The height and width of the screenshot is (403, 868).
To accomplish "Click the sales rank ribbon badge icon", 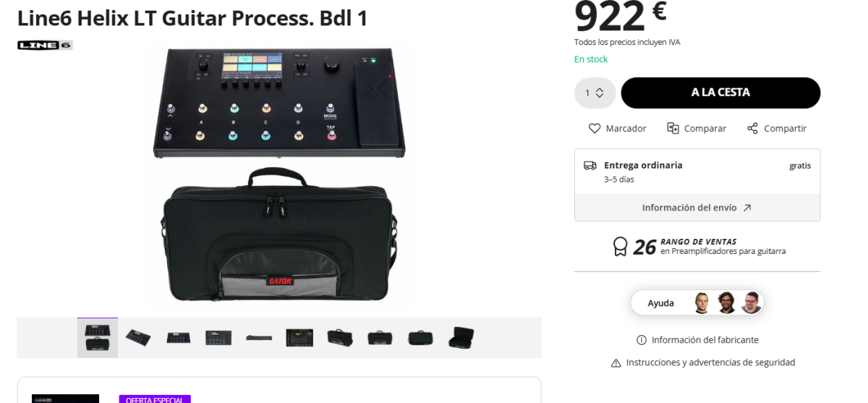I will click(620, 247).
